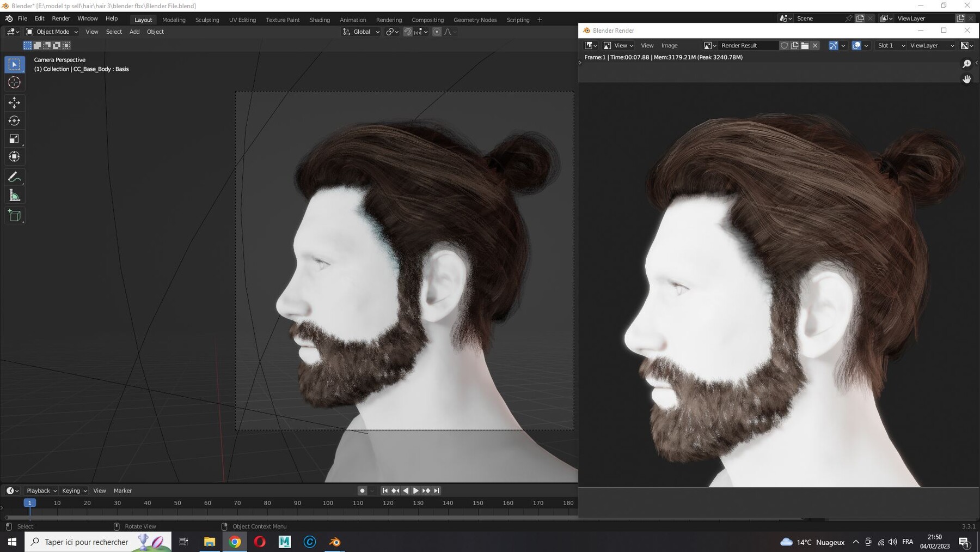Set selection mode to new selection
This screenshot has height=552, width=980.
[27, 45]
